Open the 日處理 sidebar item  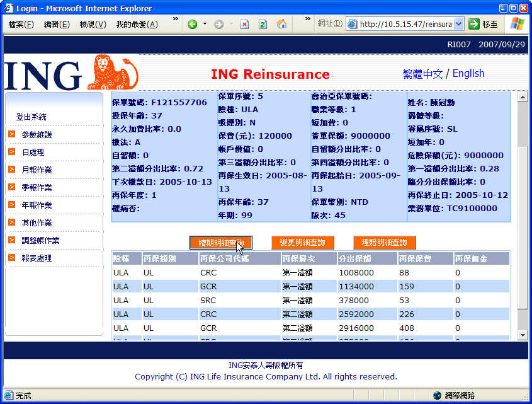[33, 153]
